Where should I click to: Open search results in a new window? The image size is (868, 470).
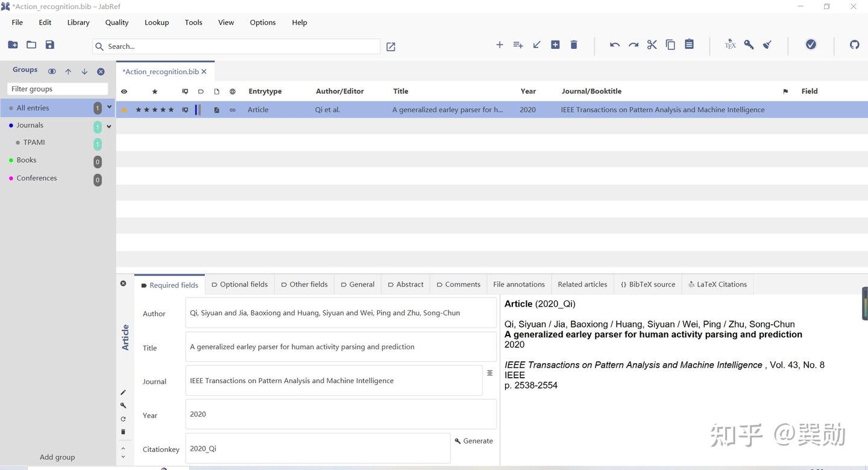pos(391,46)
